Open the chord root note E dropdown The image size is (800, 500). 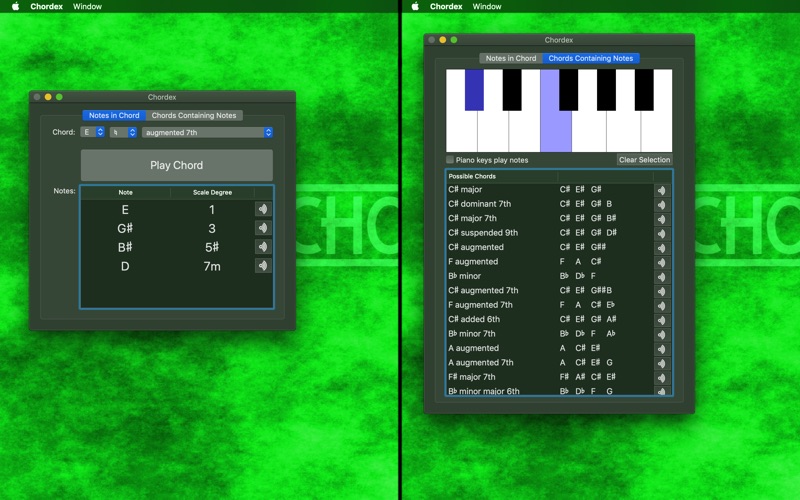click(x=92, y=132)
